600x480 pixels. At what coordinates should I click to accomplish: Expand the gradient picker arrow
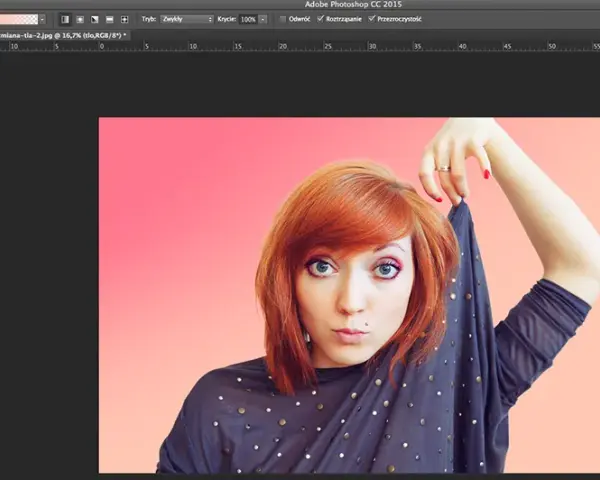[x=42, y=19]
